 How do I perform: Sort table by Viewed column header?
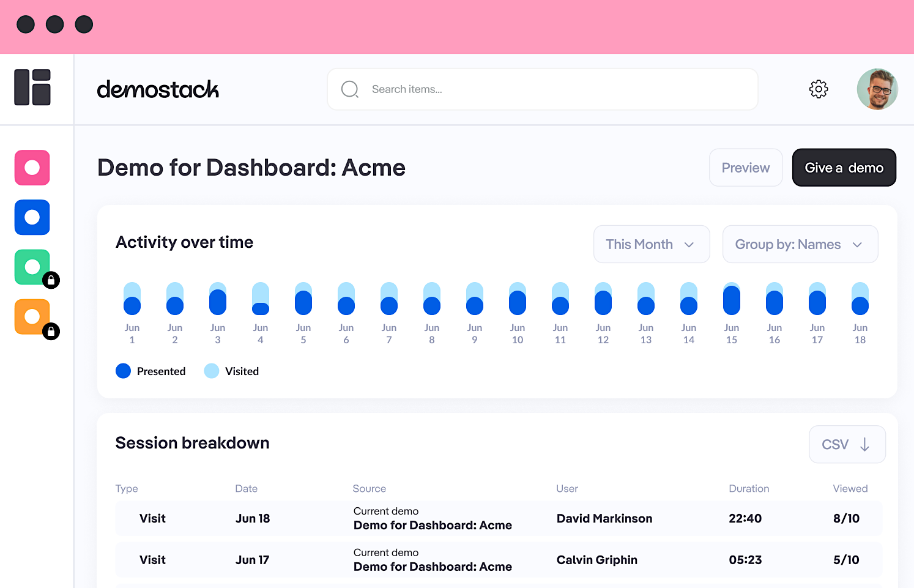(850, 488)
